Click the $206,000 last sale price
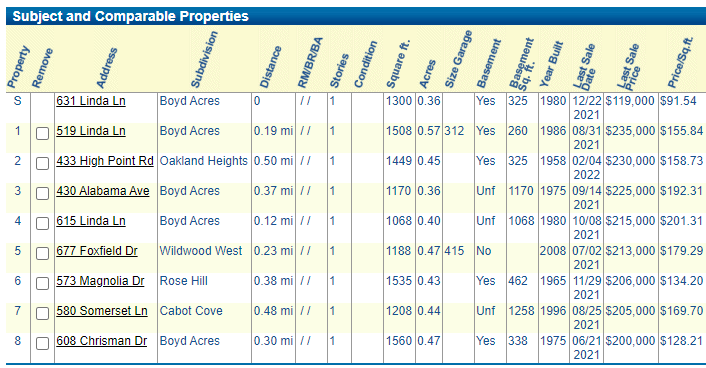 coord(630,281)
